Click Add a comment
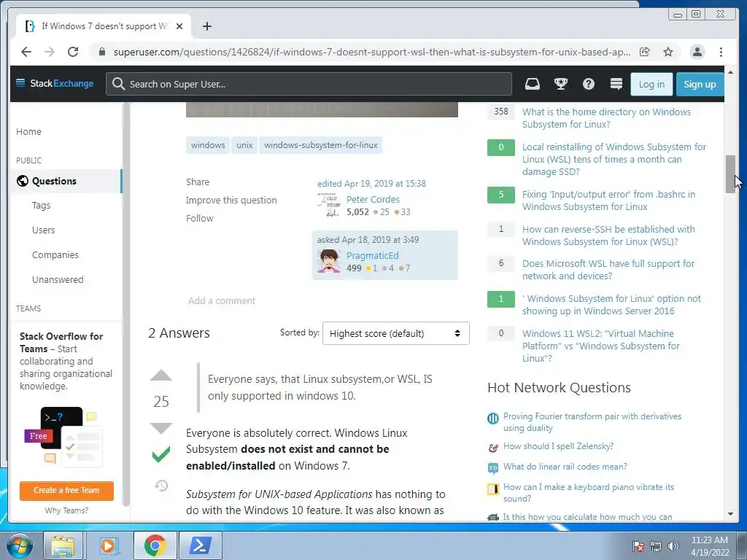Viewport: 747px width, 560px height. point(222,301)
